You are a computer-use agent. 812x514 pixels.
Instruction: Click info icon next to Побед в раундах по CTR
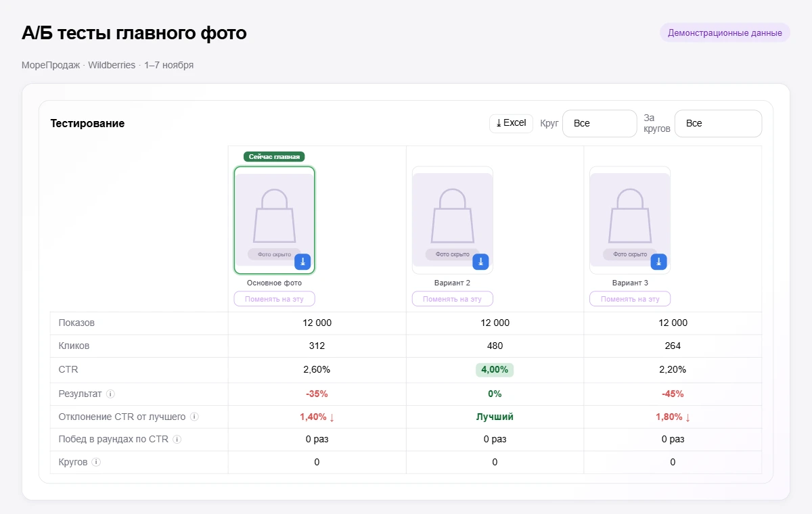point(177,440)
